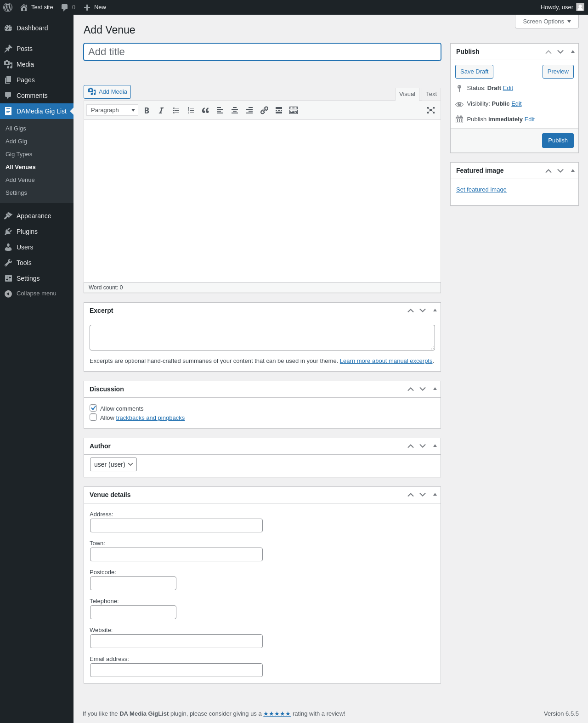This screenshot has height=723, width=588.
Task: Click Set featured image link
Action: pos(481,190)
